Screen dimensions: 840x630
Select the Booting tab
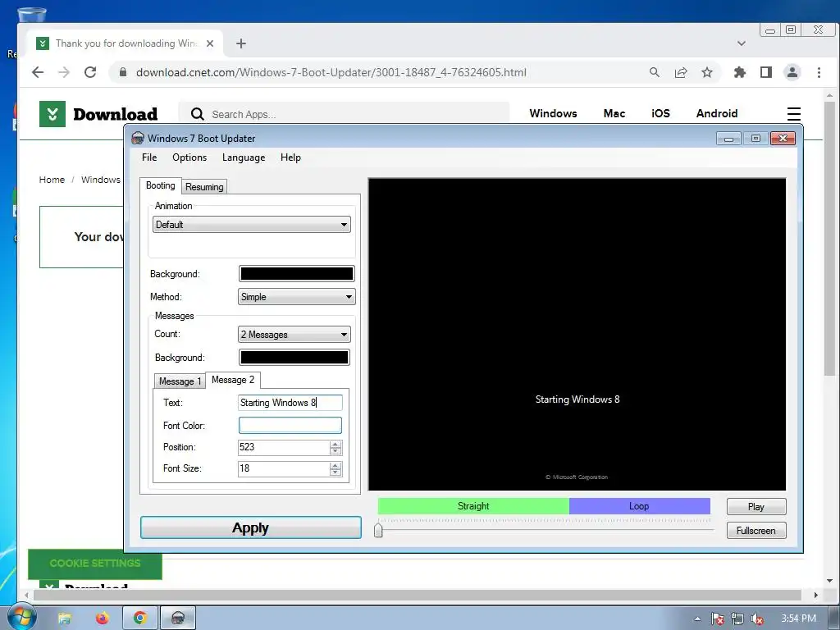click(160, 185)
